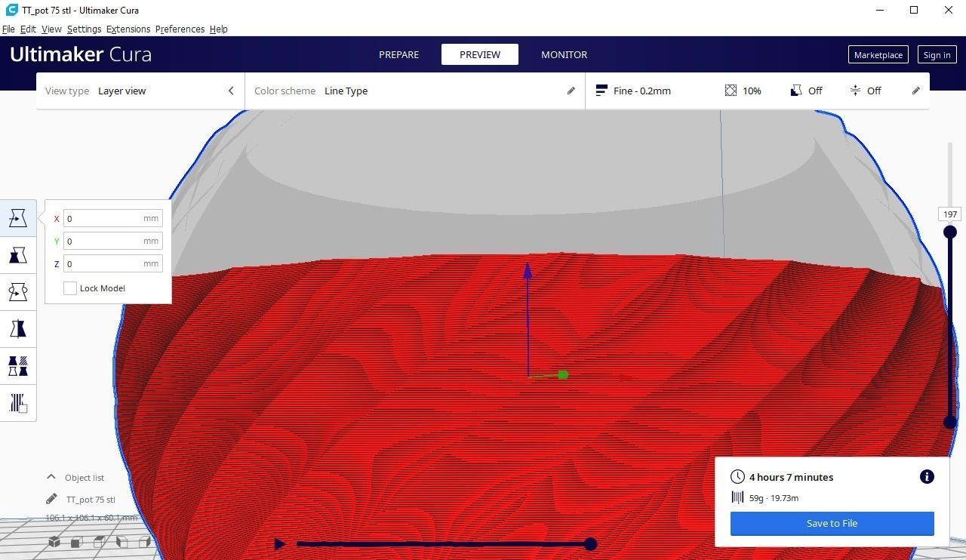Click the upper layer slider handle
The width and height of the screenshot is (966, 560).
(950, 232)
